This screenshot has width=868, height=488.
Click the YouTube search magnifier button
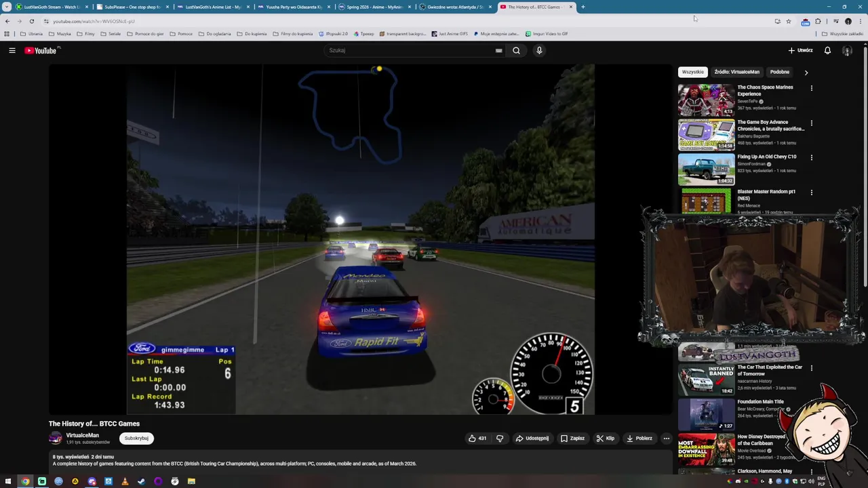click(x=516, y=50)
